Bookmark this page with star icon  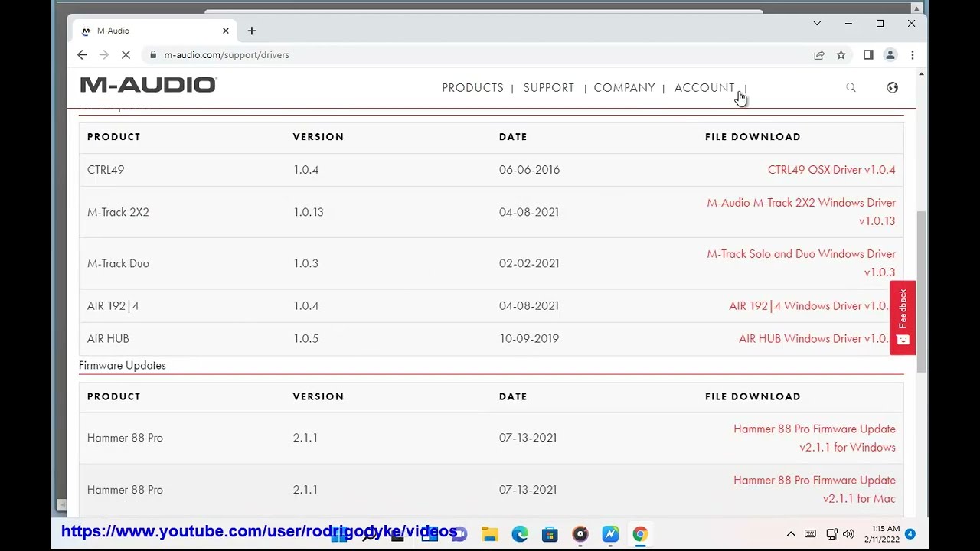point(841,55)
